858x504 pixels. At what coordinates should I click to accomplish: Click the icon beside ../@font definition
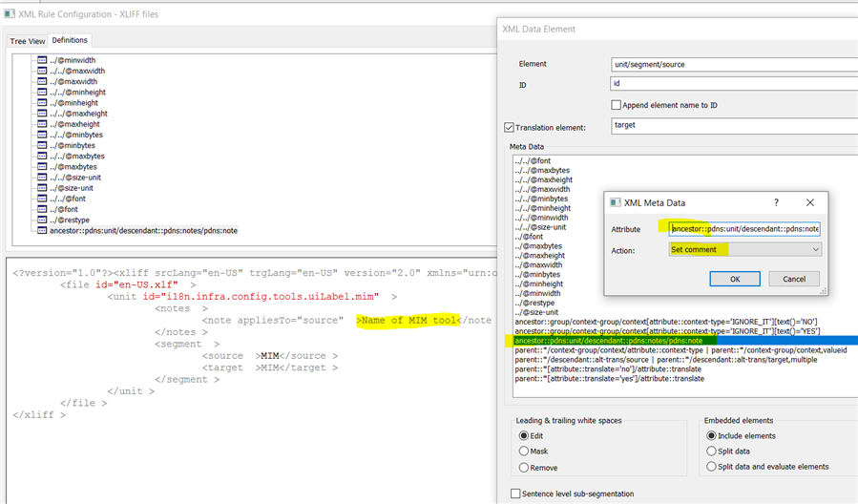[42, 210]
